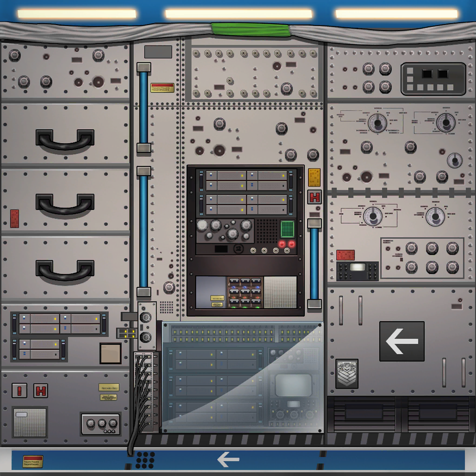Click the black keypad panel

coord(433,79)
